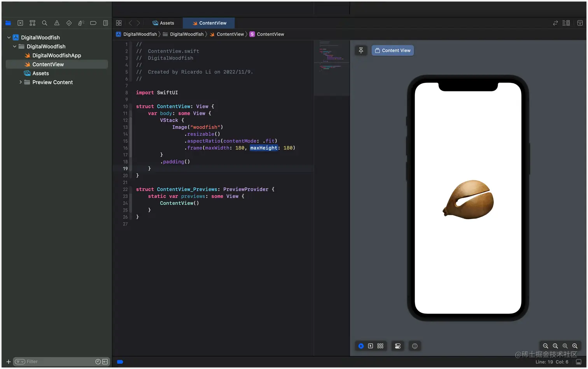Image resolution: width=588 pixels, height=369 pixels.
Task: Zoom canvas to fit
Action: (x=565, y=346)
